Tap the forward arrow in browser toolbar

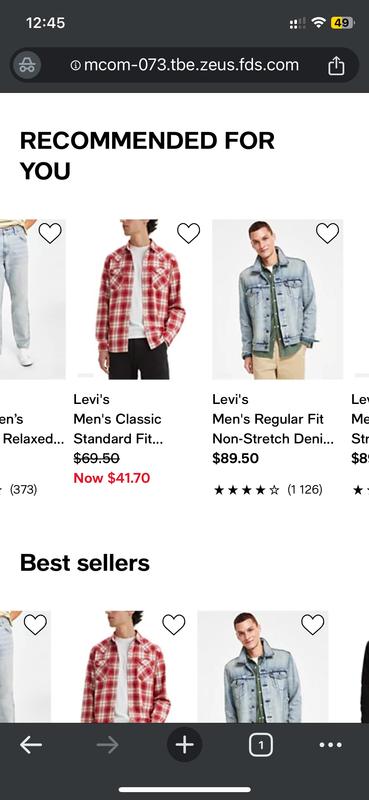tap(107, 745)
